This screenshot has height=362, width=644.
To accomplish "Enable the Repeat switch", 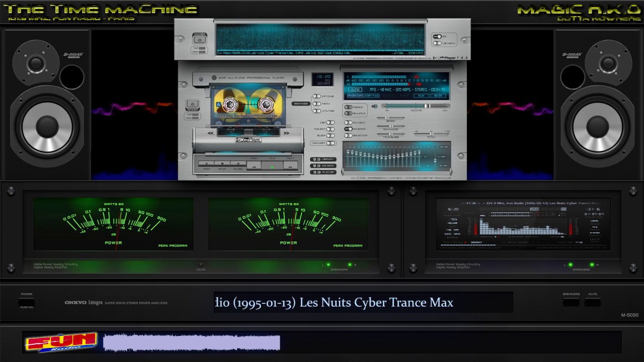I will pos(348,107).
